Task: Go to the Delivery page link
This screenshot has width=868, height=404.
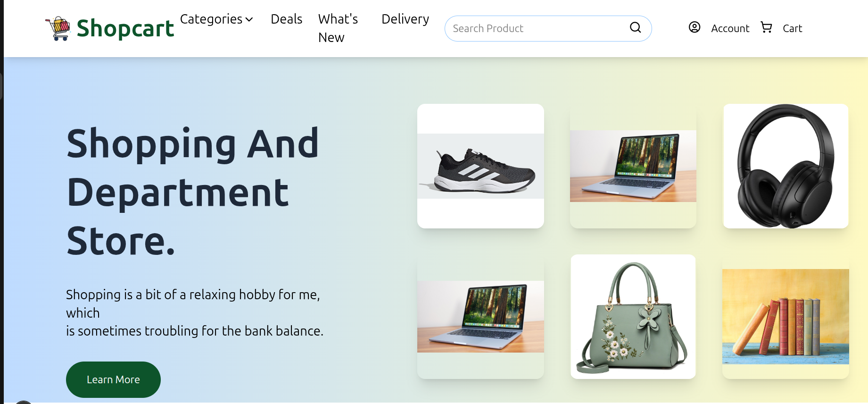Action: tap(405, 19)
